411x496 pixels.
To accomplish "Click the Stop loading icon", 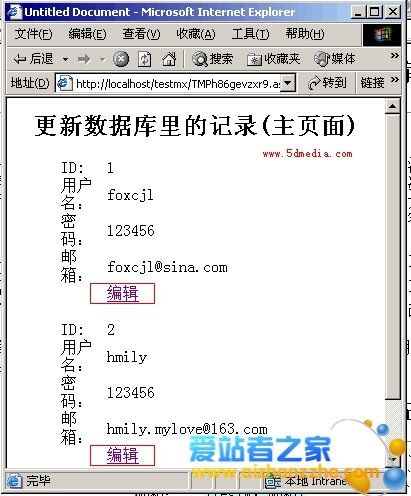I will (x=121, y=59).
